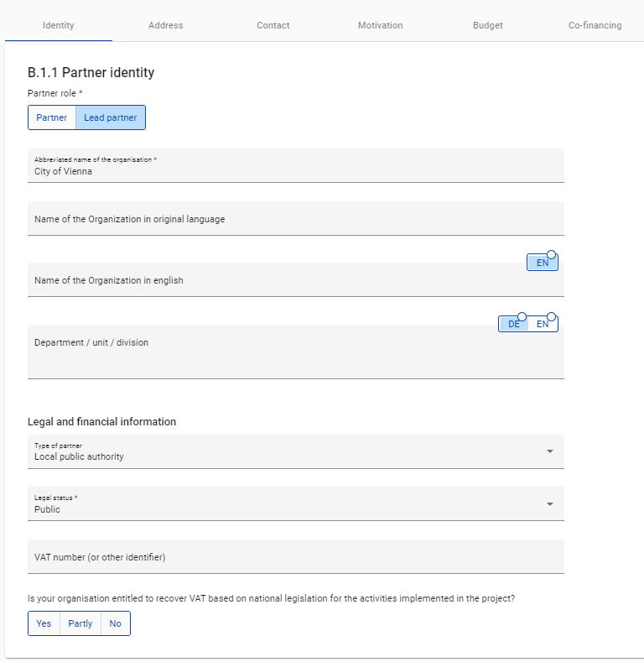Select DE language for Department field
Screen dimensions: 644x662
click(x=514, y=324)
